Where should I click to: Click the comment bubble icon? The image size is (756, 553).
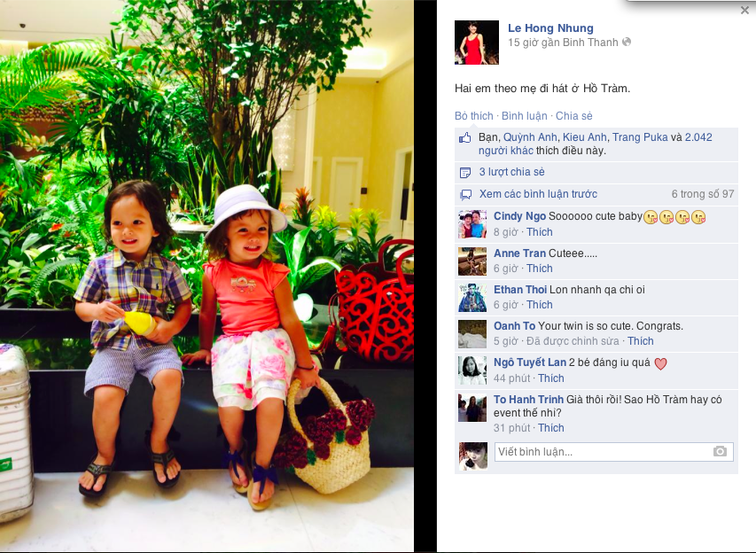tap(466, 195)
